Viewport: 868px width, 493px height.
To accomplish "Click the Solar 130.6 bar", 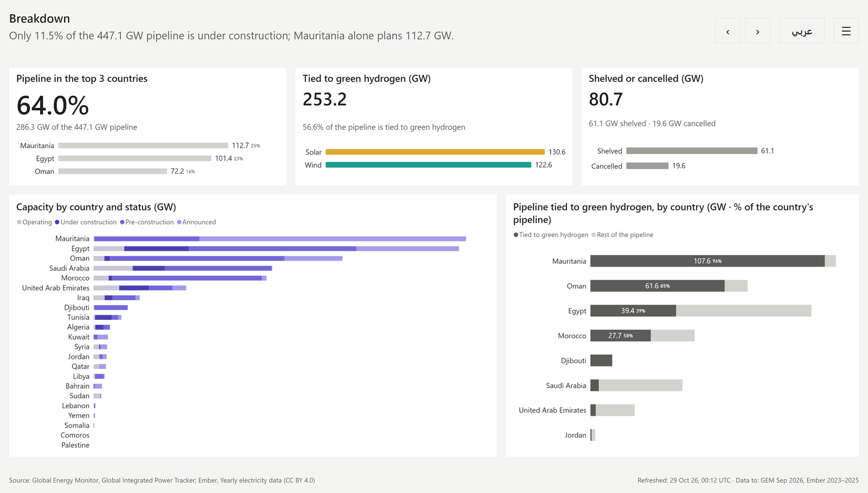I will (435, 152).
